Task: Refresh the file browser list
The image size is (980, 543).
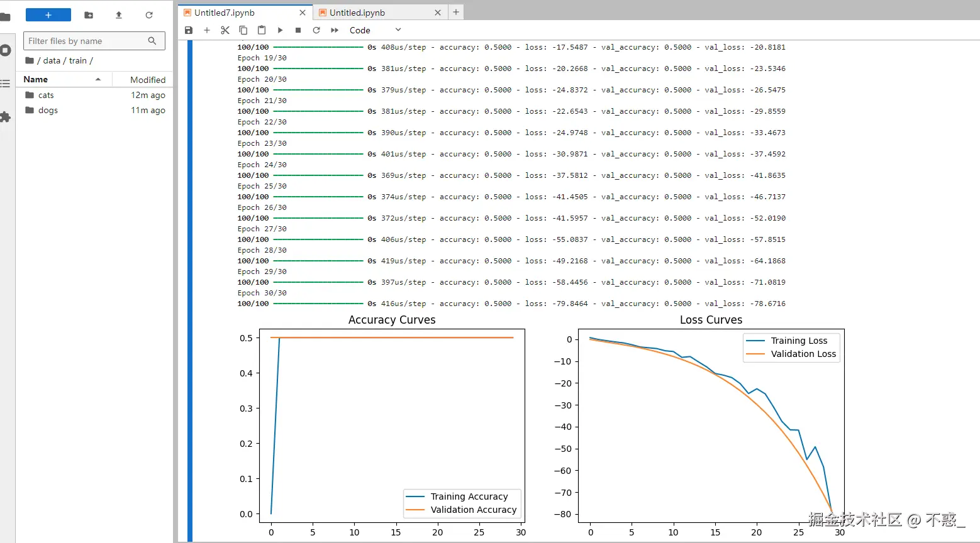Action: point(149,15)
